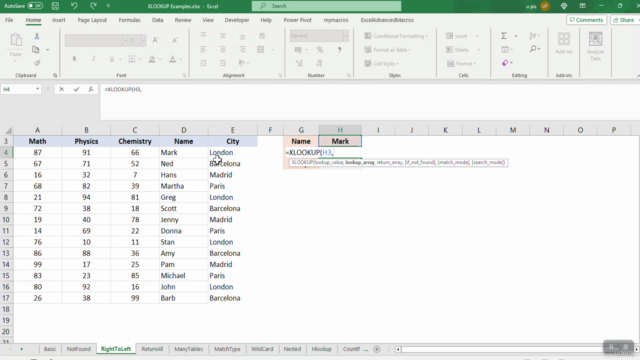Click the New Sheet plus icon
The width and height of the screenshot is (640, 360).
(377, 349)
